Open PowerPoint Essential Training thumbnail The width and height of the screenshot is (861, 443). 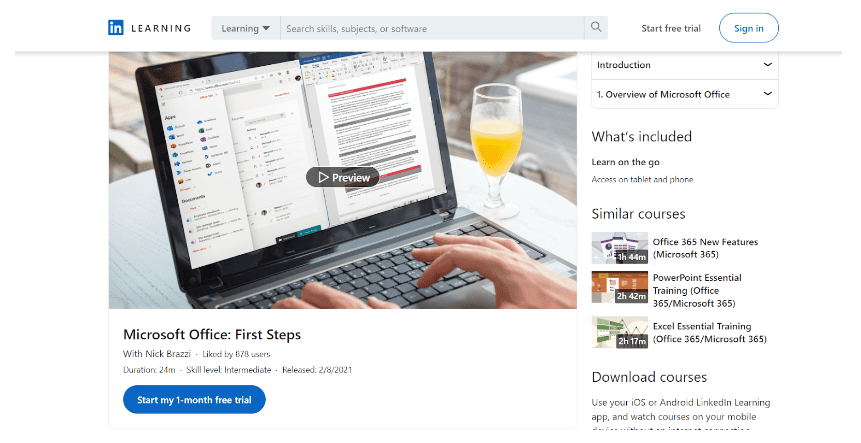click(x=619, y=287)
